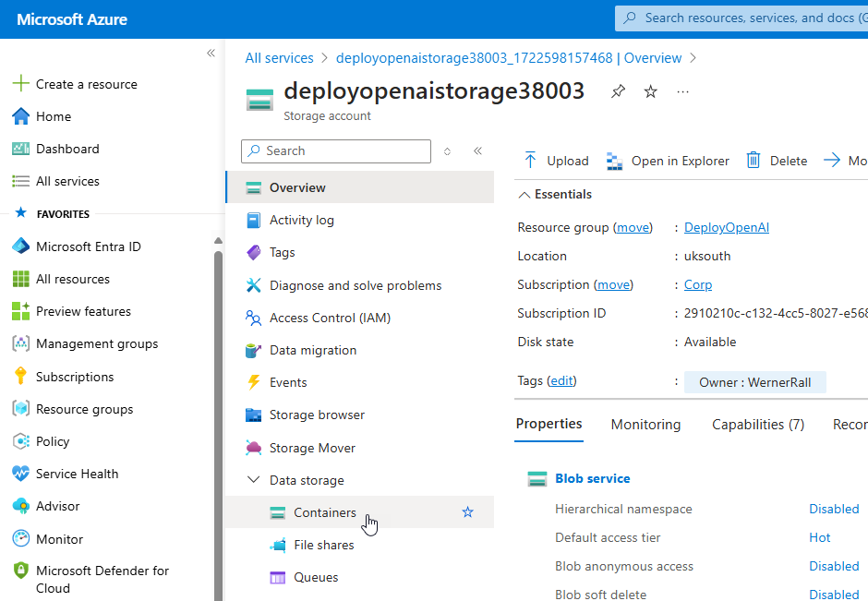
Task: Click the FAVORITES star header
Action: 21,212
